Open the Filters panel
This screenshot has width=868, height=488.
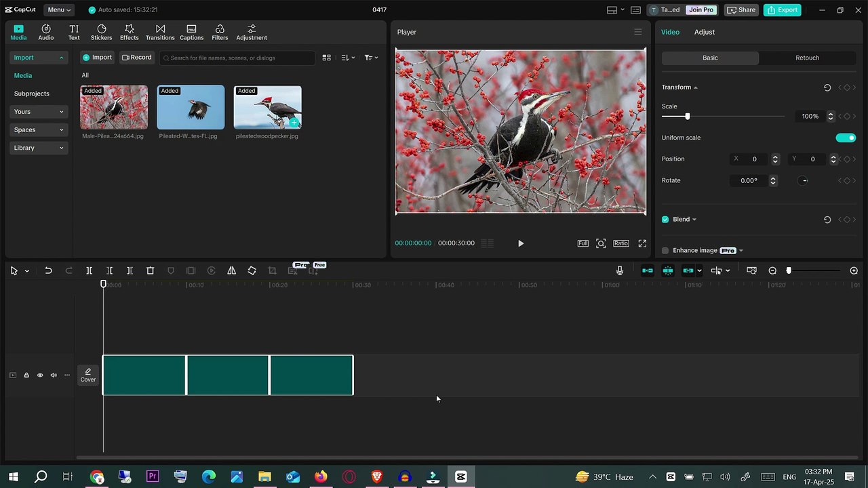click(220, 32)
